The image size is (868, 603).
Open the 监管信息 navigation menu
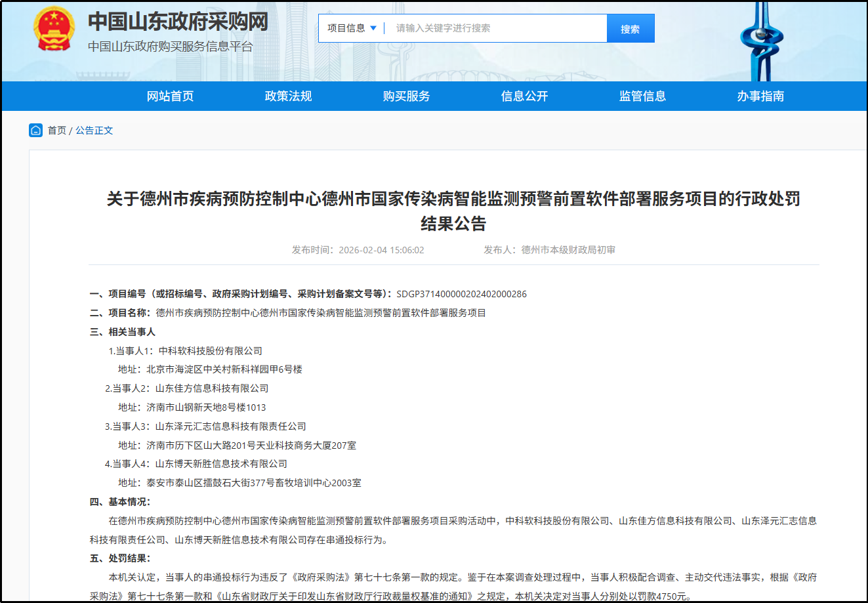point(642,96)
